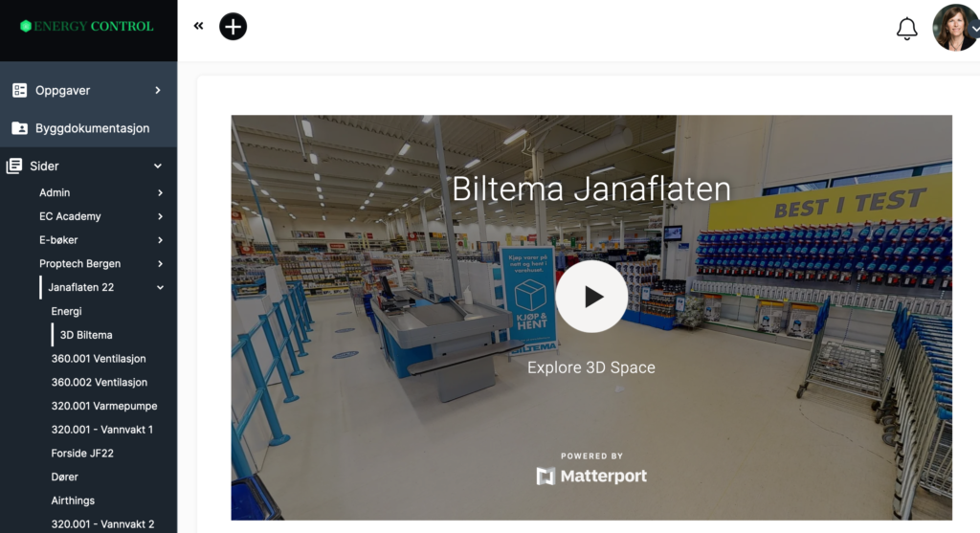Click the Matterport logo link
The image size is (980, 533).
point(591,477)
